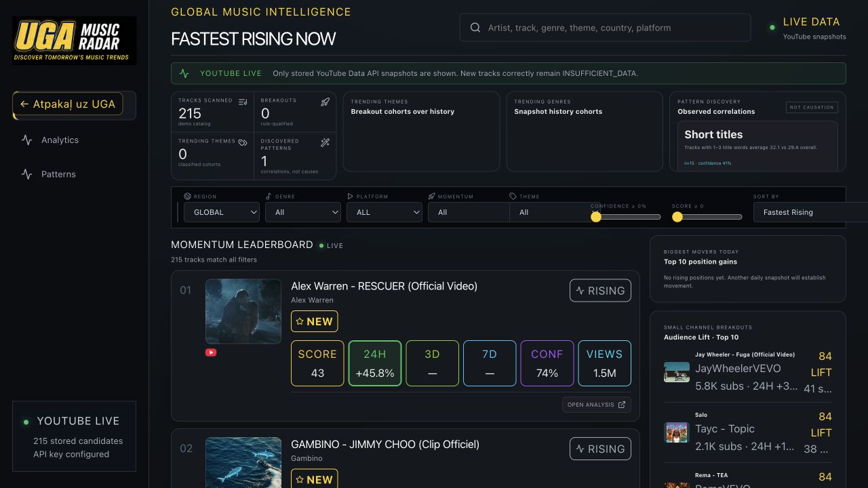This screenshot has width=868, height=488.
Task: Open the Genre dropdown
Action: pos(303,212)
